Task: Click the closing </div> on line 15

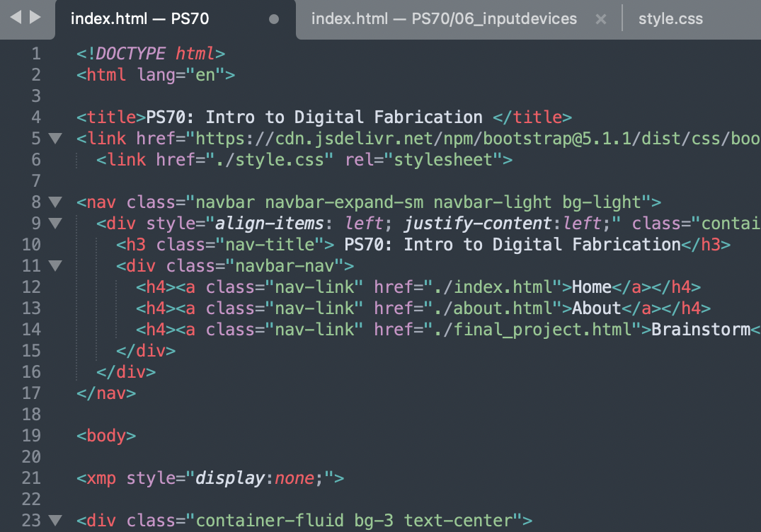Action: (146, 351)
